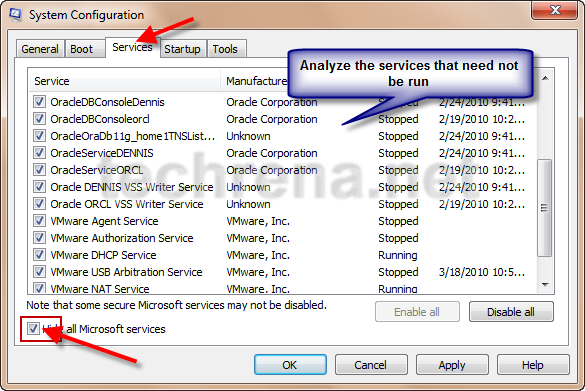Open Help for System Configuration
The height and width of the screenshot is (391, 585).
click(533, 365)
